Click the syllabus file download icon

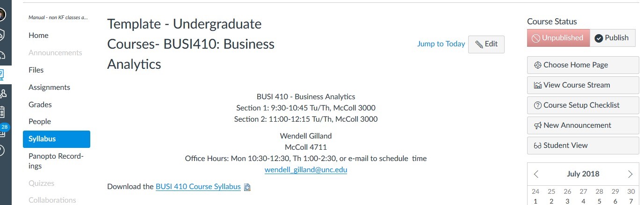tap(247, 187)
